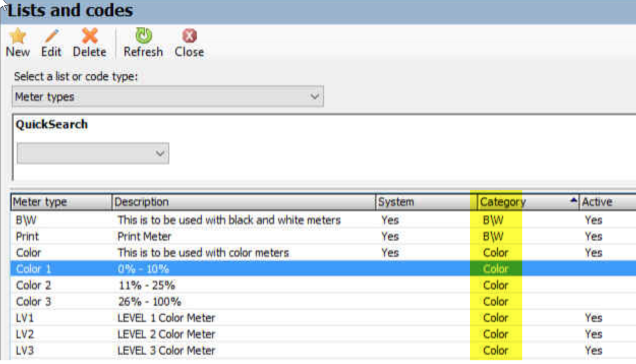Click the 'Print Meter' description cell
This screenshot has width=636, height=364.
pos(144,236)
